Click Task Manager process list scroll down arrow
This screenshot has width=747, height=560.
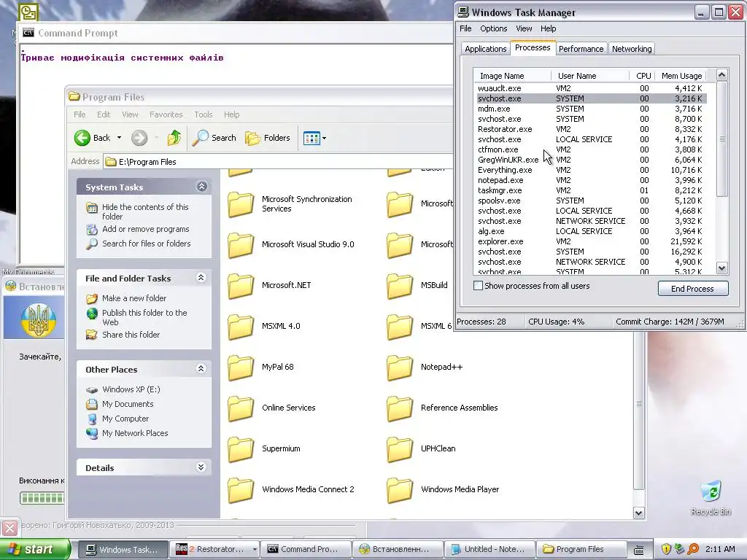[x=721, y=268]
